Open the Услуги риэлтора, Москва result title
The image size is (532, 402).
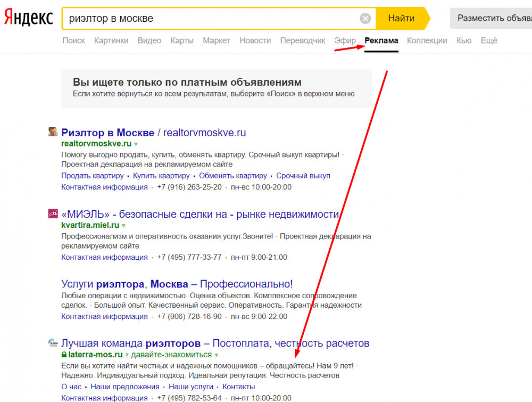pyautogui.click(x=177, y=284)
